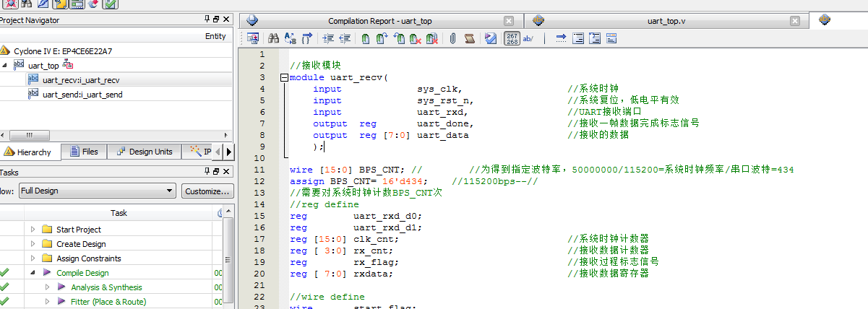Pin the Project Navigator panel

[207, 19]
